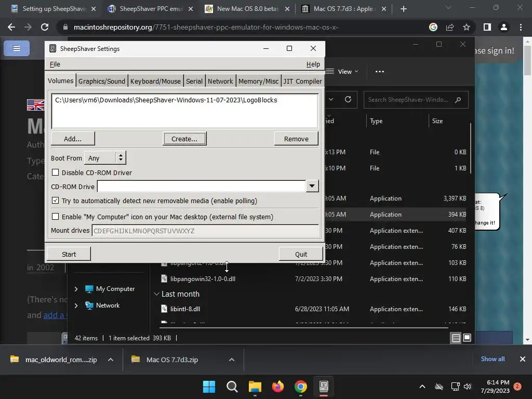Screen dimensions: 532x399
Task: Click the Quit button
Action: click(x=301, y=254)
